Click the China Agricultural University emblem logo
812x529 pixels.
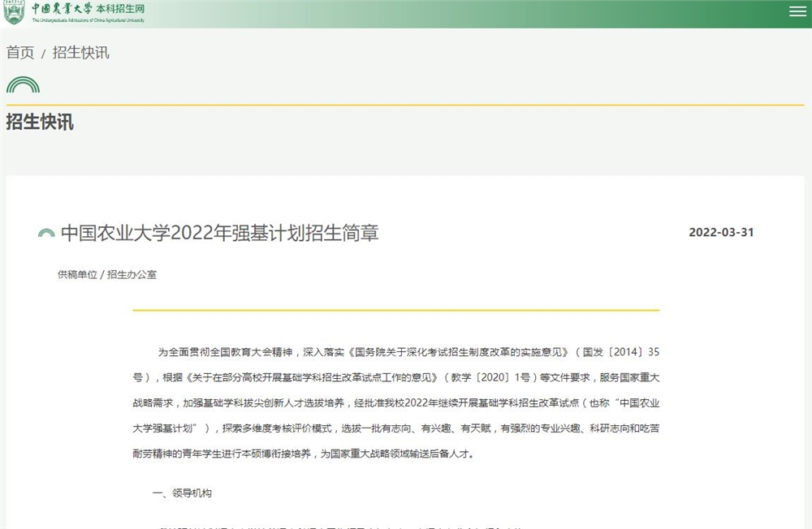point(14,12)
